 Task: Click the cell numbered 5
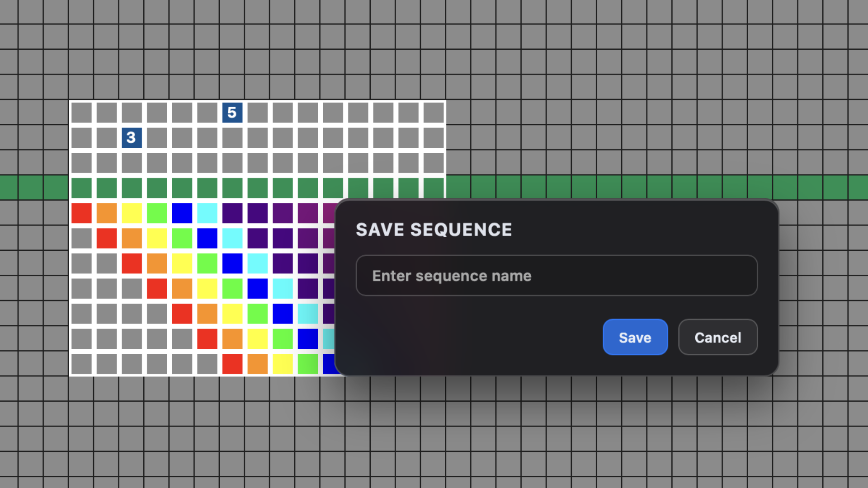click(232, 113)
